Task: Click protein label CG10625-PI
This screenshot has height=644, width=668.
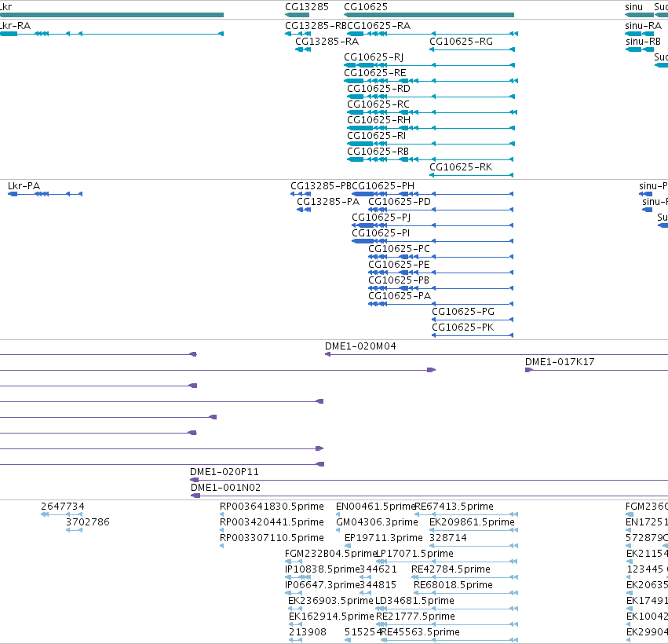Action: [x=381, y=233]
